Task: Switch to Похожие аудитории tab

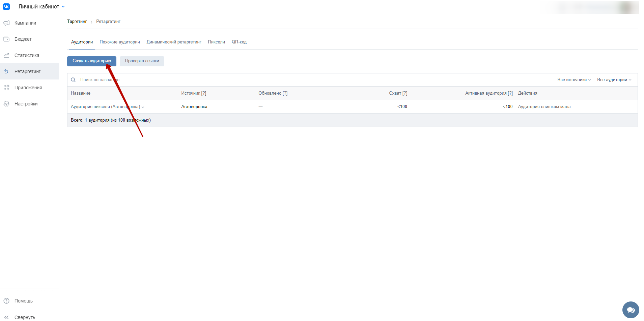Action: click(x=119, y=42)
